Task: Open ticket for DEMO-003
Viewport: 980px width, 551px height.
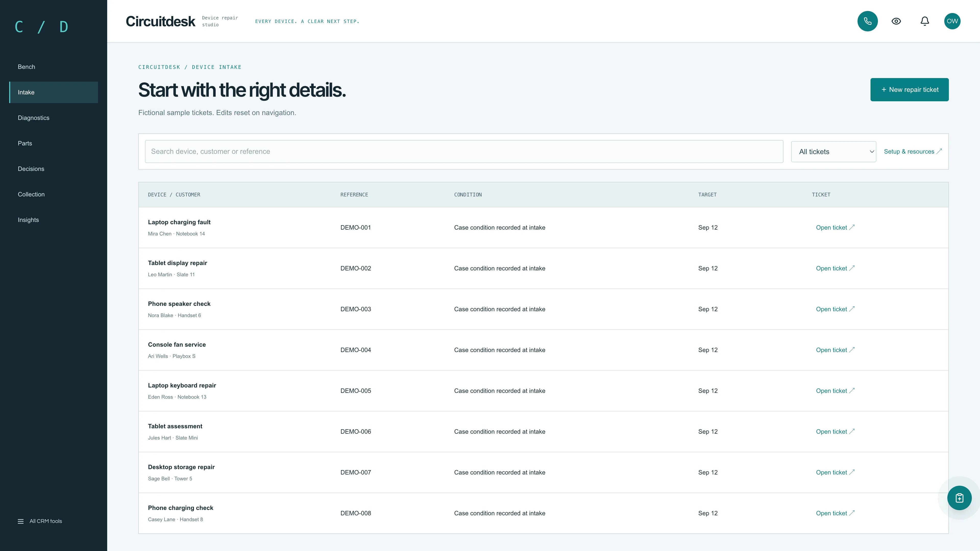Action: click(x=835, y=309)
